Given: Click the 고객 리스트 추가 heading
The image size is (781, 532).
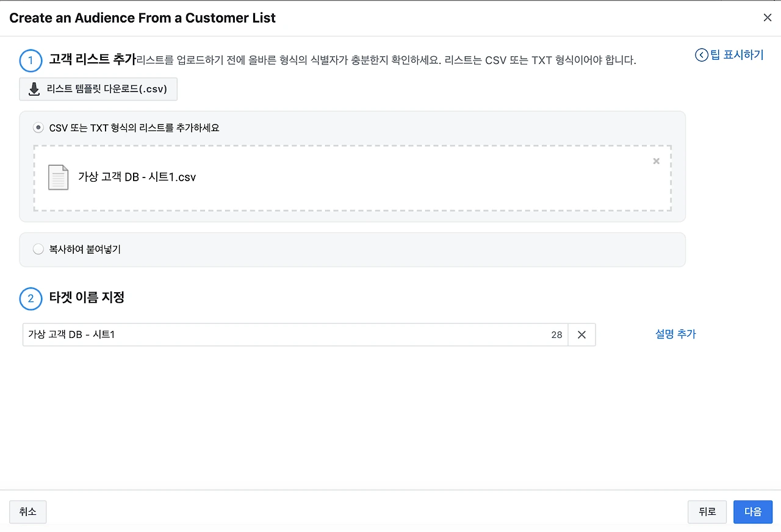Looking at the screenshot, I should click(x=93, y=60).
